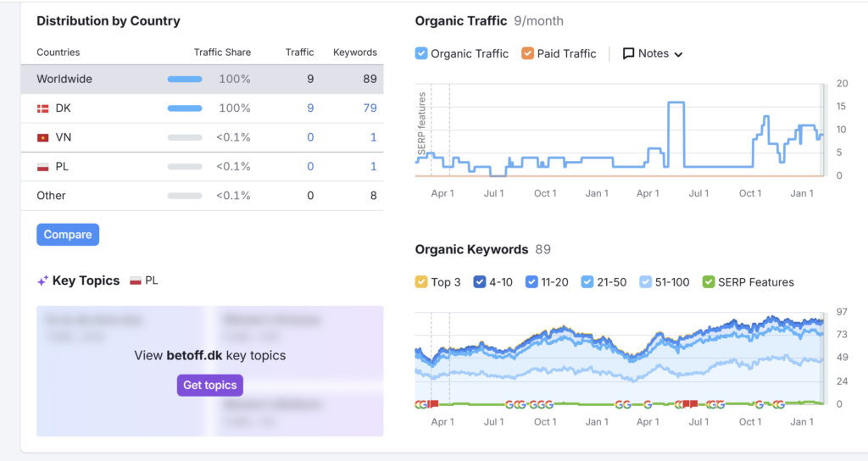This screenshot has width=868, height=461.
Task: Click the Poland flag in country table
Action: click(x=42, y=167)
